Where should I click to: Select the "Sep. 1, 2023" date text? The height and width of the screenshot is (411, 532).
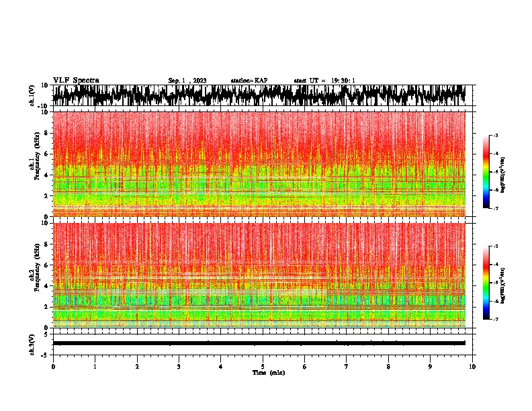tap(187, 81)
